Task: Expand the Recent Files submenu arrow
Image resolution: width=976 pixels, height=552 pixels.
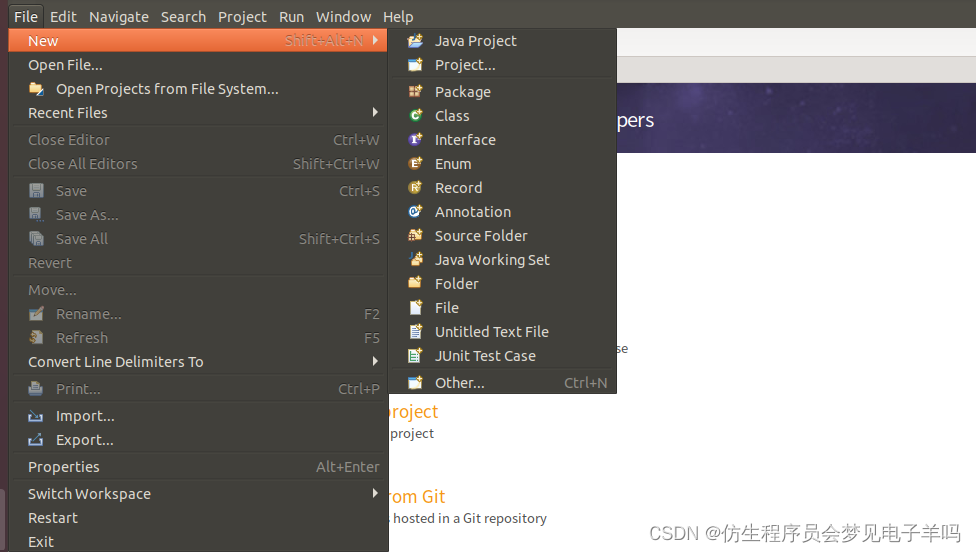Action: [375, 112]
